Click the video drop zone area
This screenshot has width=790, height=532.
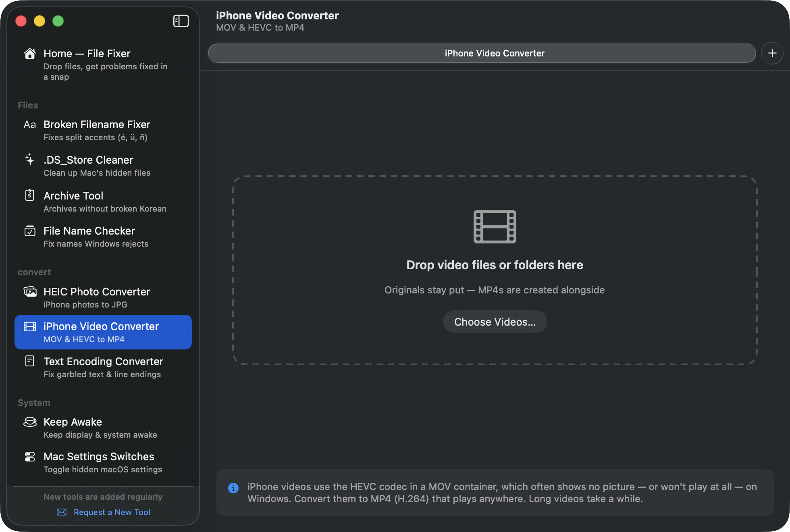click(495, 270)
